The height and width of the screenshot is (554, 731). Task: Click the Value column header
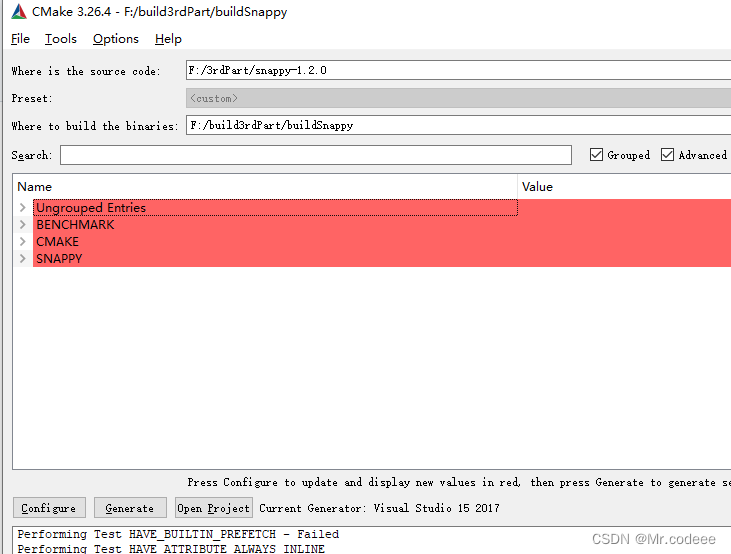point(624,187)
